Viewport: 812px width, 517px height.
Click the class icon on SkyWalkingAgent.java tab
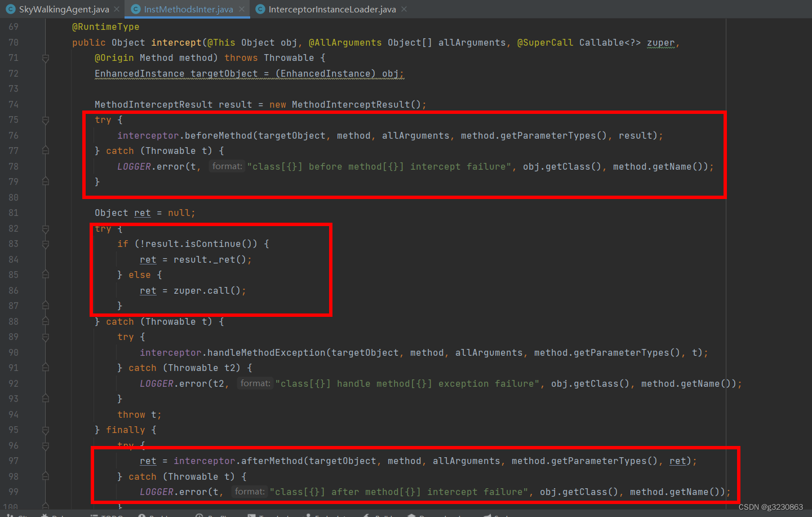pyautogui.click(x=10, y=9)
